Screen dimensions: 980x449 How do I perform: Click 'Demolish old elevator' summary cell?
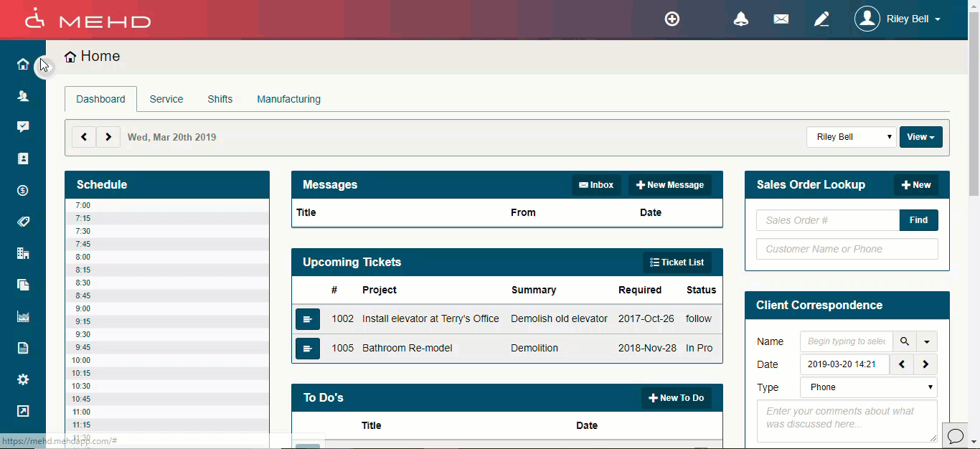click(x=559, y=319)
